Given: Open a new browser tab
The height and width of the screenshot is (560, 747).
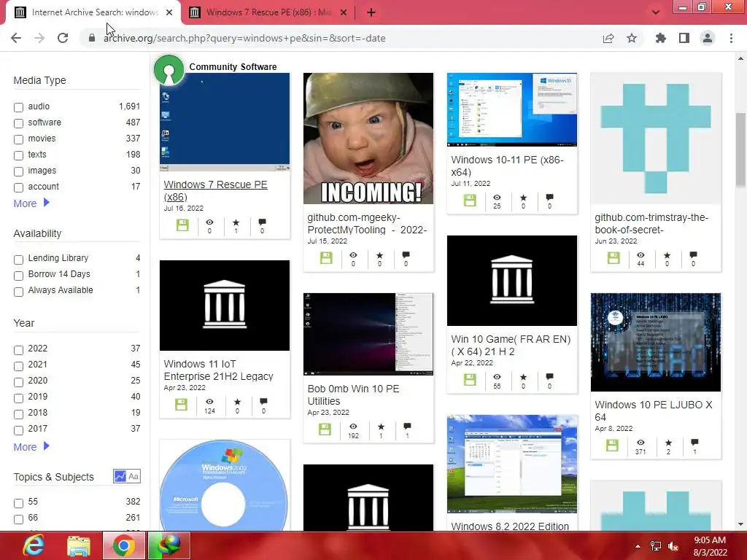Looking at the screenshot, I should 371,12.
